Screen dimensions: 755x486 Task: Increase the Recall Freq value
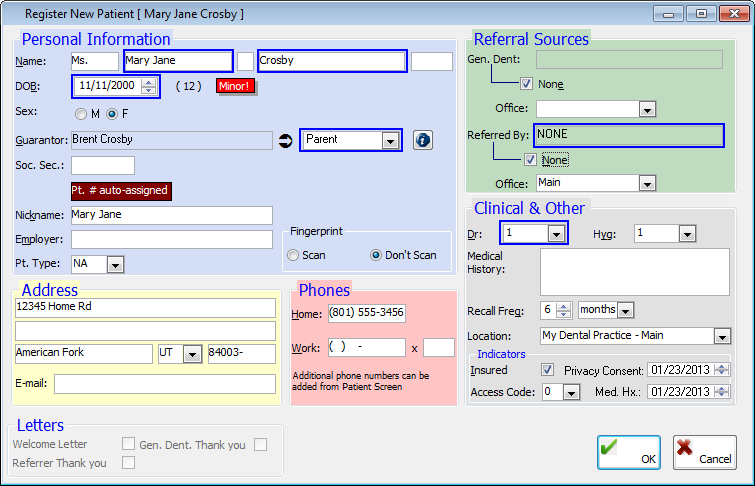click(563, 306)
